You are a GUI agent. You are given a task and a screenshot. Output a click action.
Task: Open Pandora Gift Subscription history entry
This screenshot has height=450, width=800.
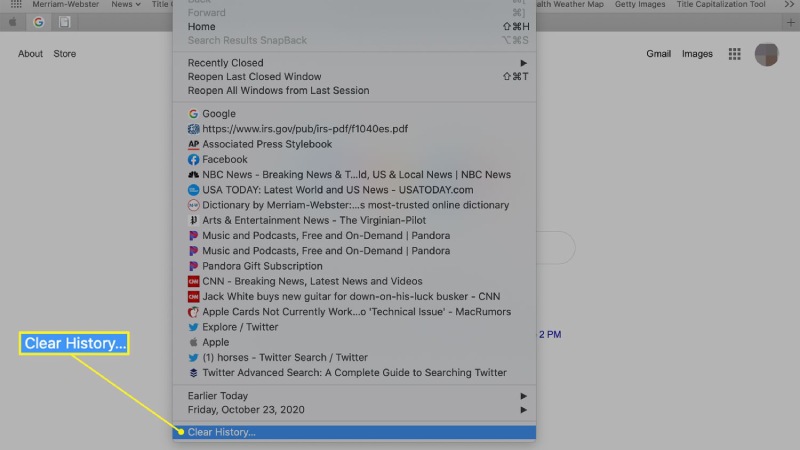click(x=354, y=266)
